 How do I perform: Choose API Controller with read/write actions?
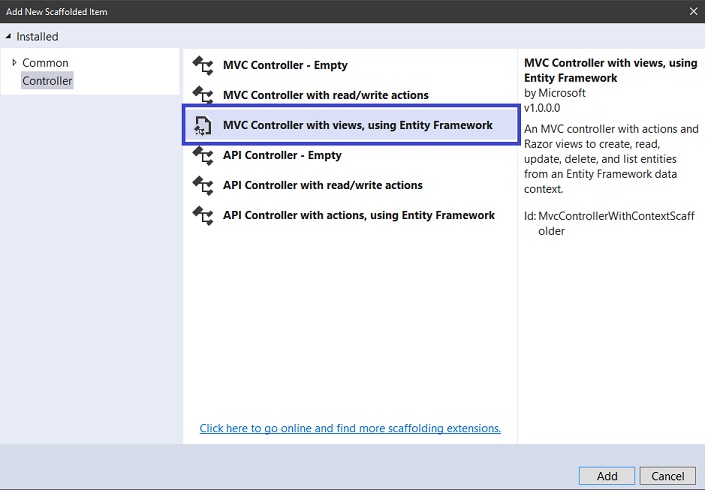tap(350, 185)
